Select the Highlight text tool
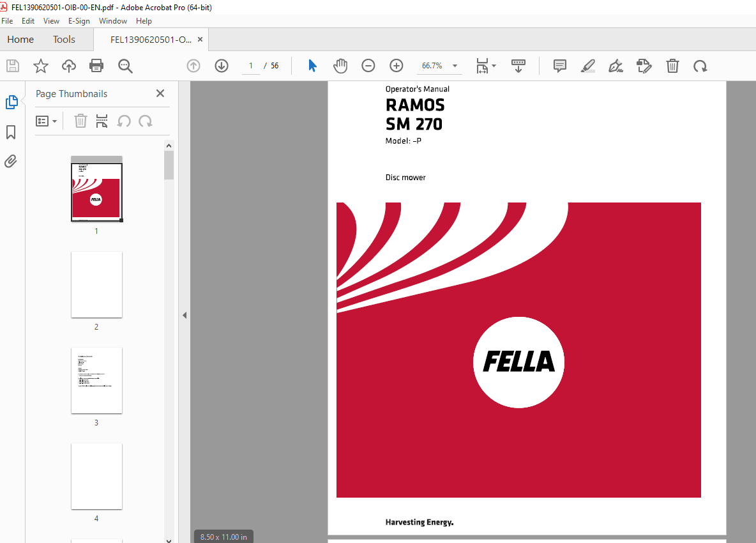The height and width of the screenshot is (543, 756). [587, 66]
